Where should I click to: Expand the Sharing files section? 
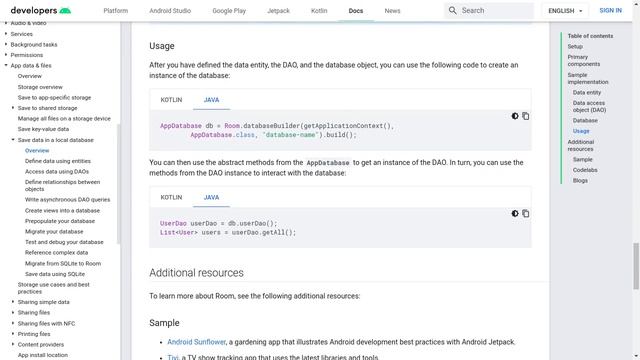point(13,313)
